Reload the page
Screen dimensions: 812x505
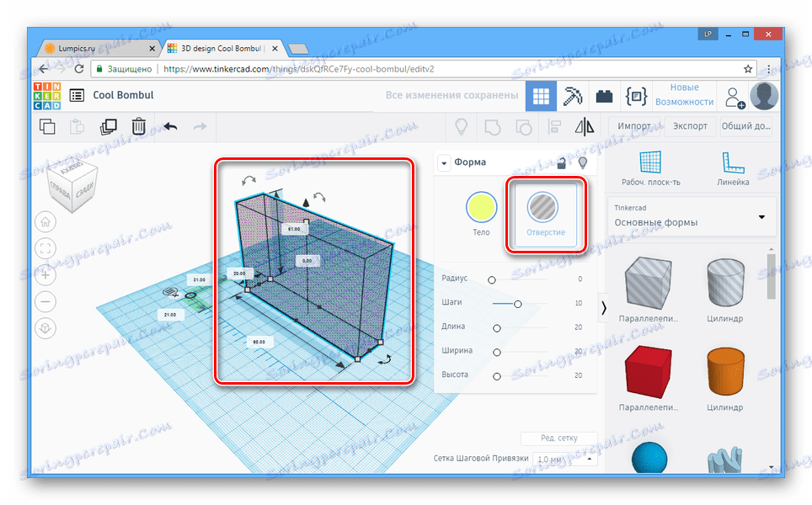tap(78, 69)
